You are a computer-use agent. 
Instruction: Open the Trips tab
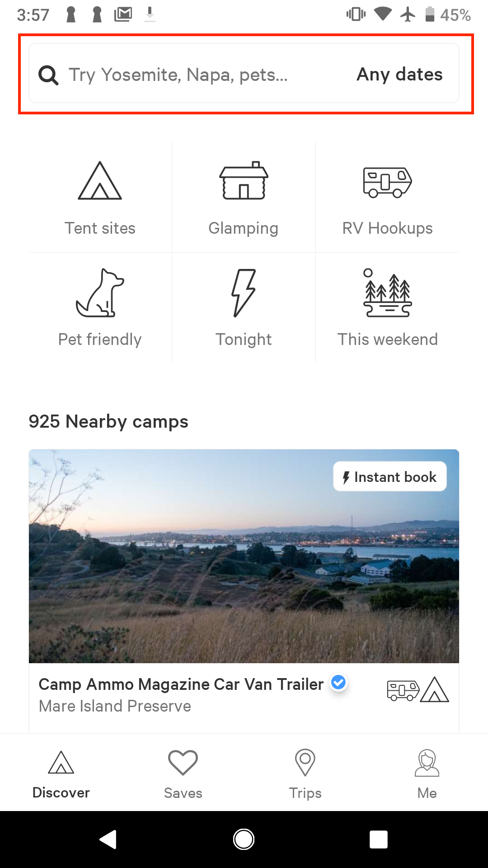click(x=305, y=774)
